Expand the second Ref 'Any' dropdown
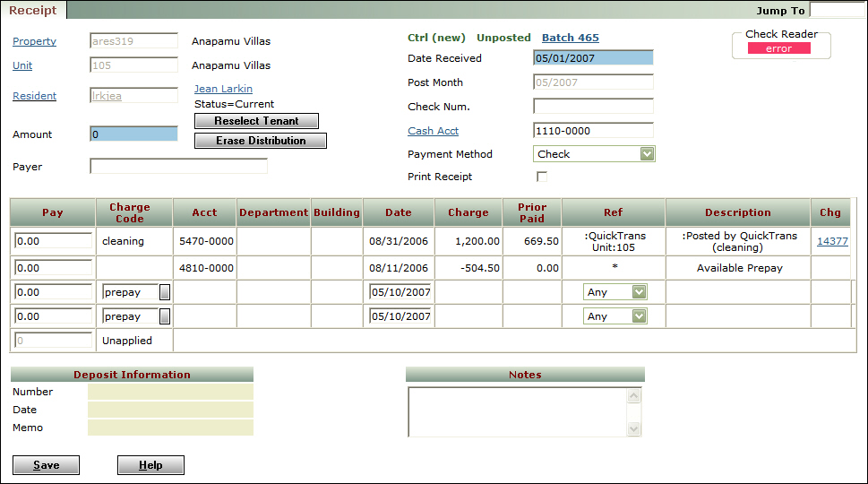Viewport: 868px width, 484px height. point(638,316)
